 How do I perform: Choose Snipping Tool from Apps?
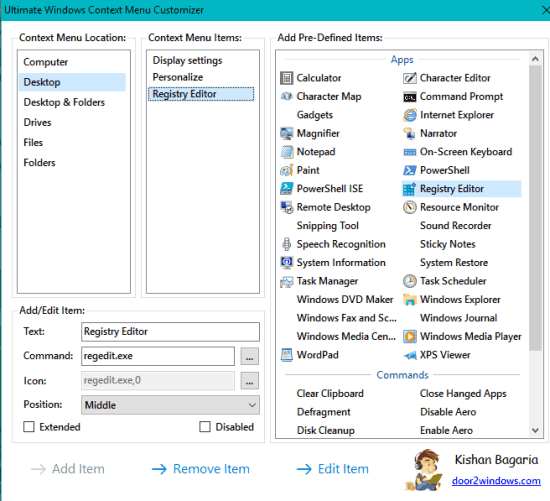pos(328,226)
